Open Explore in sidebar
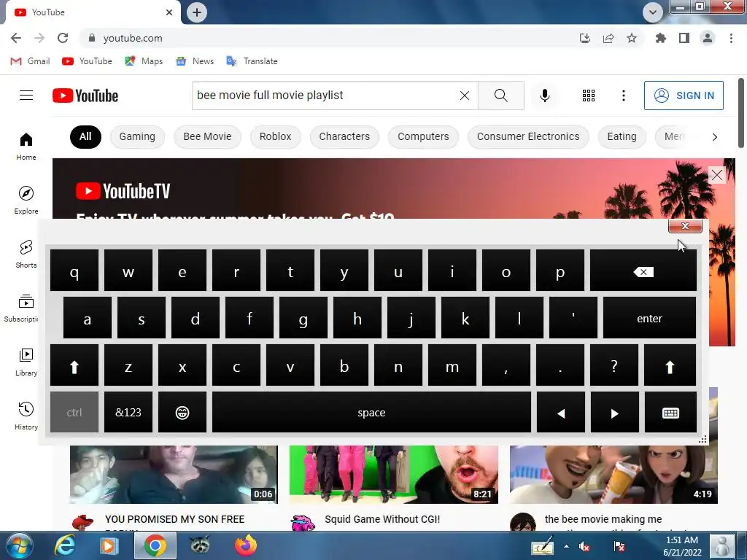 coord(26,200)
